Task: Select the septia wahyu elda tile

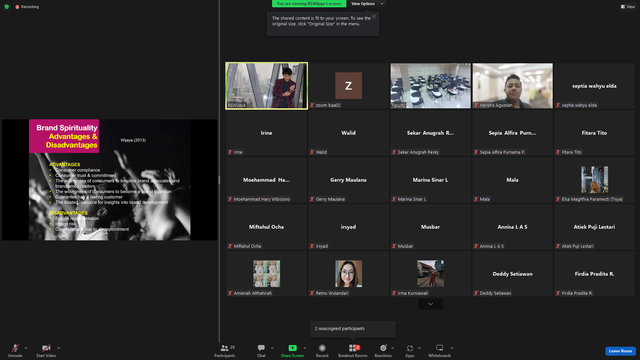Action: [594, 86]
